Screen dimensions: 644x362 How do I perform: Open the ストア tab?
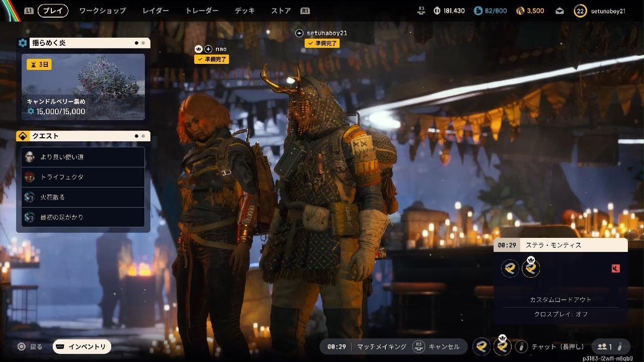pos(281,11)
